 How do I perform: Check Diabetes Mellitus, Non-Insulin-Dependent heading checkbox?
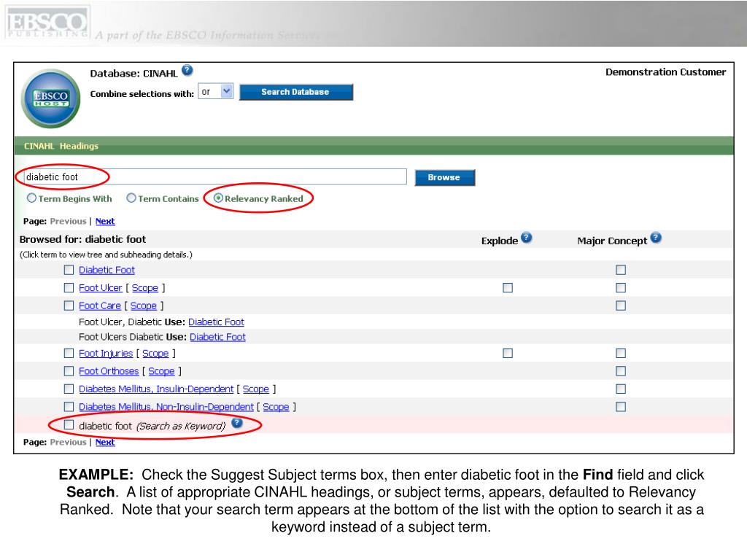tap(69, 407)
